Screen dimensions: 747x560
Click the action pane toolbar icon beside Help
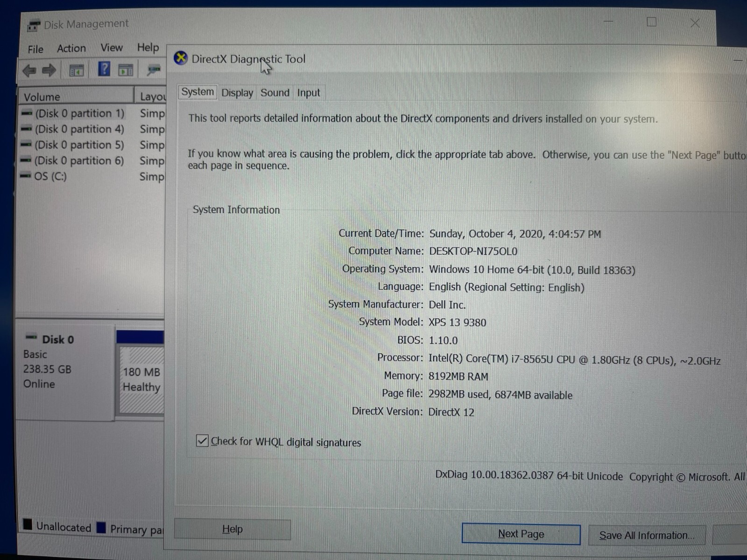126,70
